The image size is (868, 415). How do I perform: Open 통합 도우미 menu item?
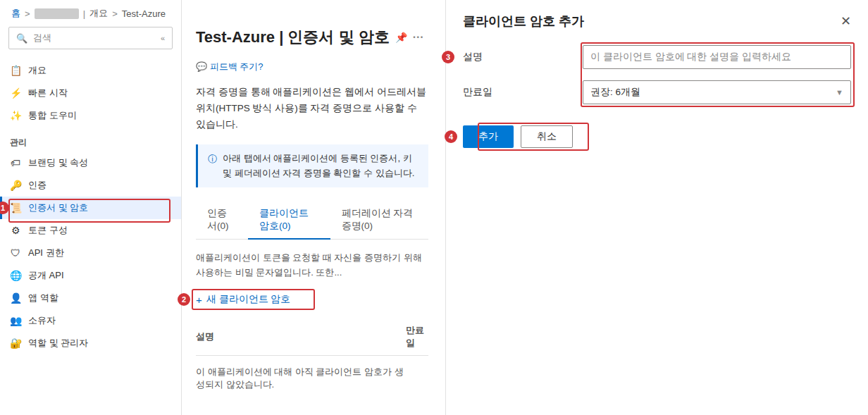click(90, 116)
